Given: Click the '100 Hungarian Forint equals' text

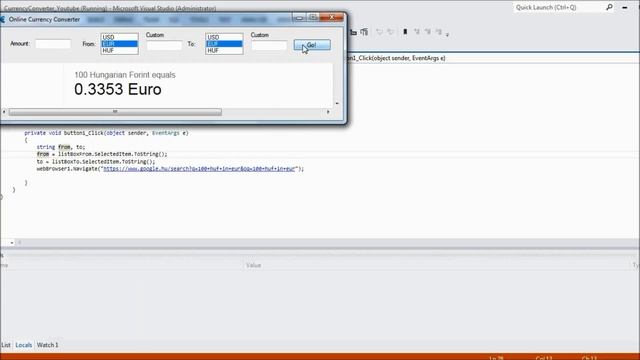Looking at the screenshot, I should (x=124, y=75).
